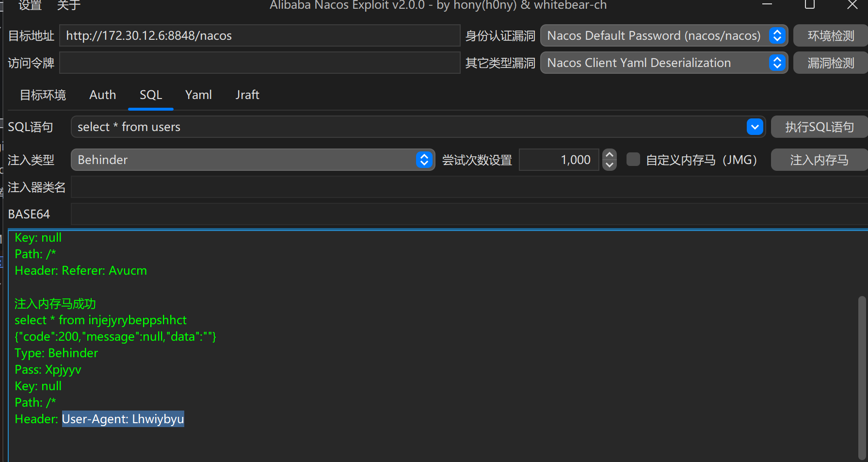Close the Nacos Exploit window
868x462 pixels.
click(852, 5)
